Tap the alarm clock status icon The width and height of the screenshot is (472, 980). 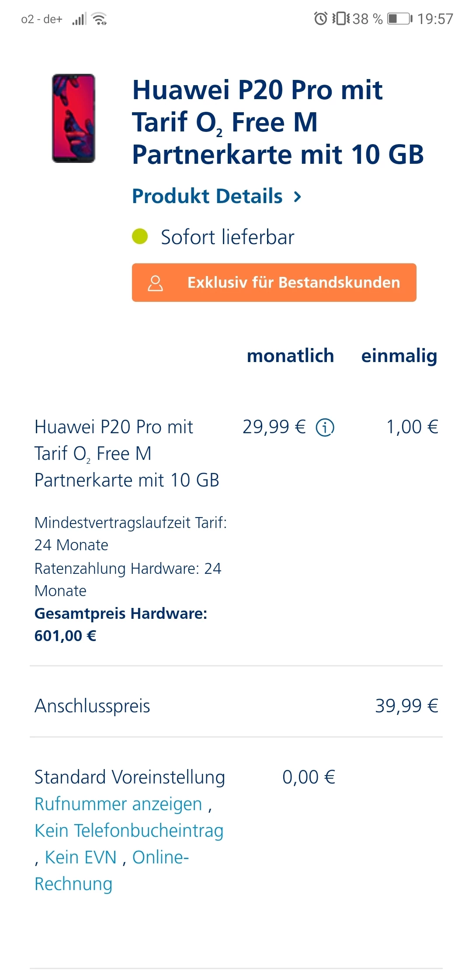[320, 19]
